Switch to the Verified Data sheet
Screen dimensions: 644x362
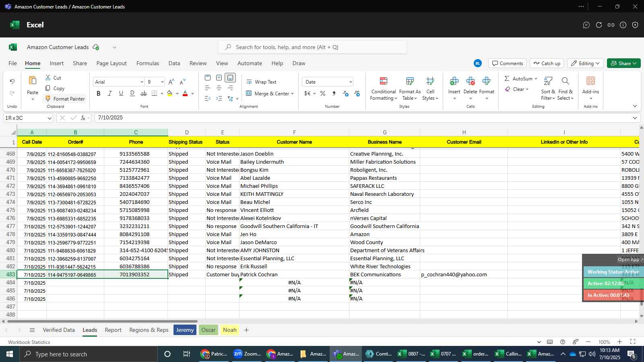click(59, 330)
